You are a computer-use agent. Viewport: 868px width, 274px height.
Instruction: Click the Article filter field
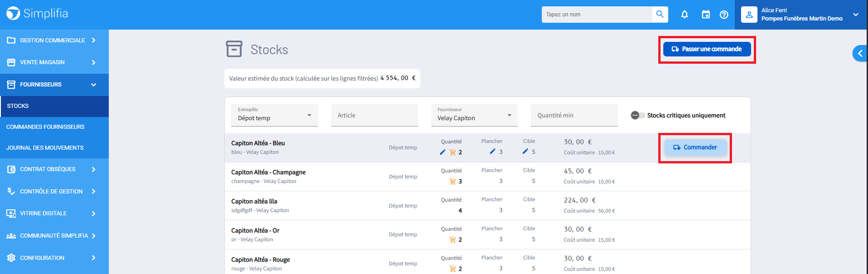point(374,115)
